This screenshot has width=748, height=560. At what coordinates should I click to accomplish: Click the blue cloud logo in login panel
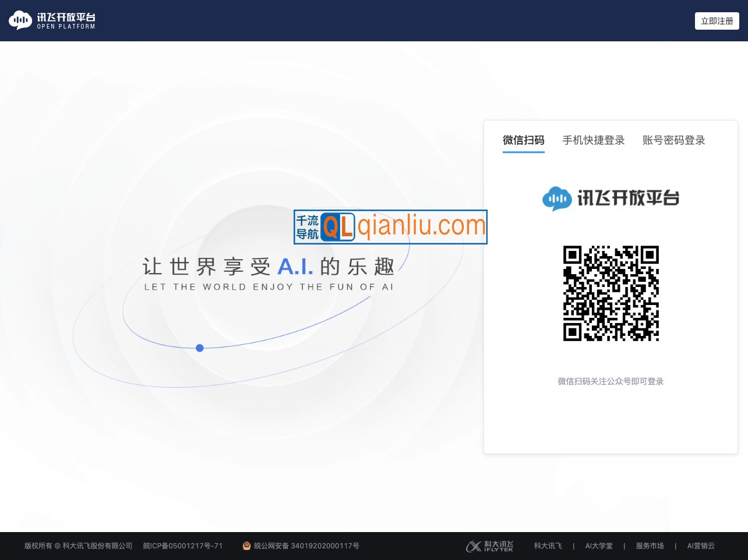(557, 199)
